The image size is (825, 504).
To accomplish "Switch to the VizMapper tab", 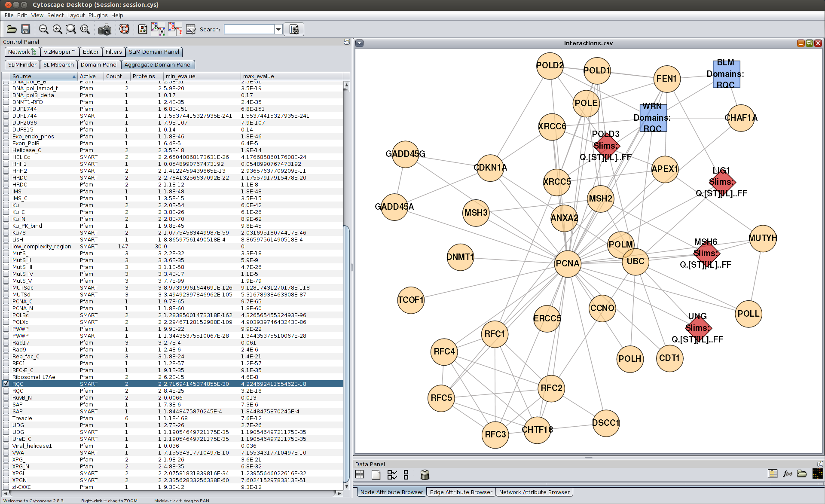I will [x=59, y=52].
